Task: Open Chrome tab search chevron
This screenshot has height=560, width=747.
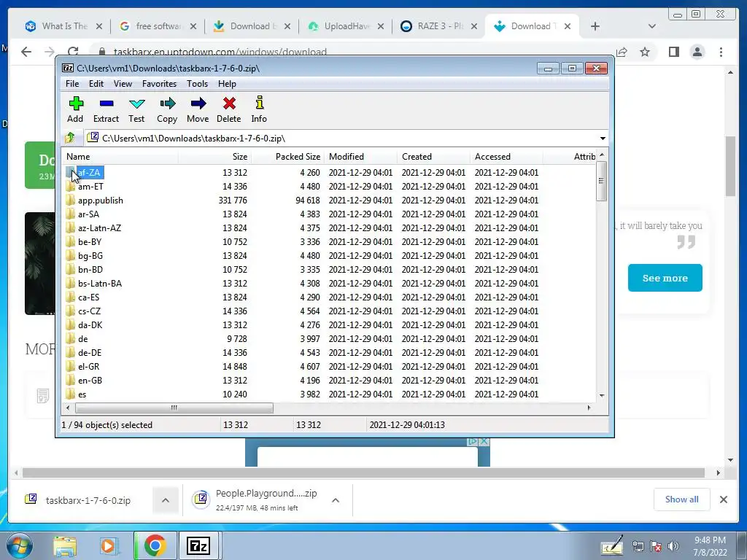Action: [652, 26]
